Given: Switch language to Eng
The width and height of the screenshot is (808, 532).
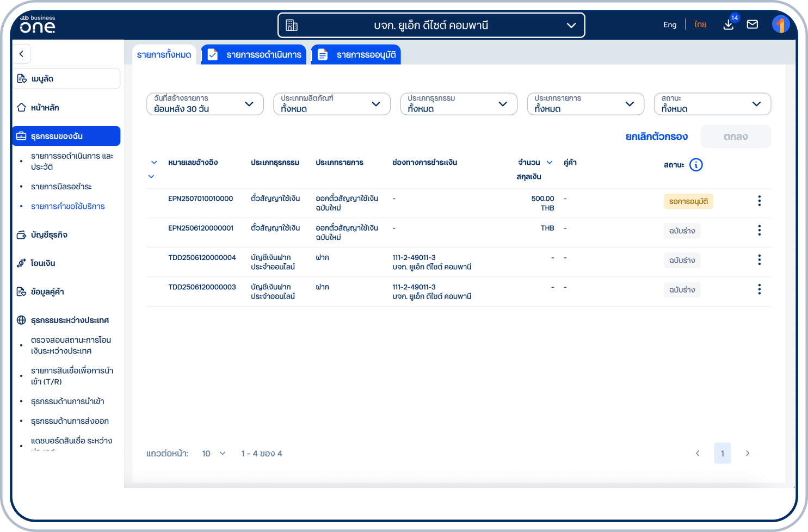Looking at the screenshot, I should 670,24.
